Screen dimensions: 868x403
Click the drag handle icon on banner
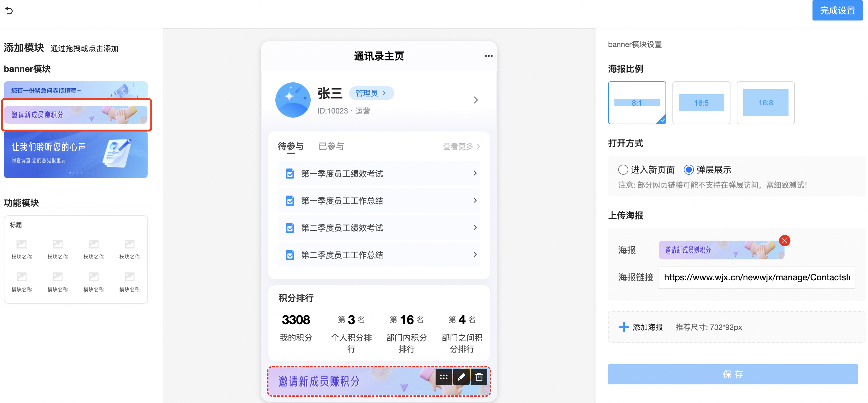click(x=443, y=377)
